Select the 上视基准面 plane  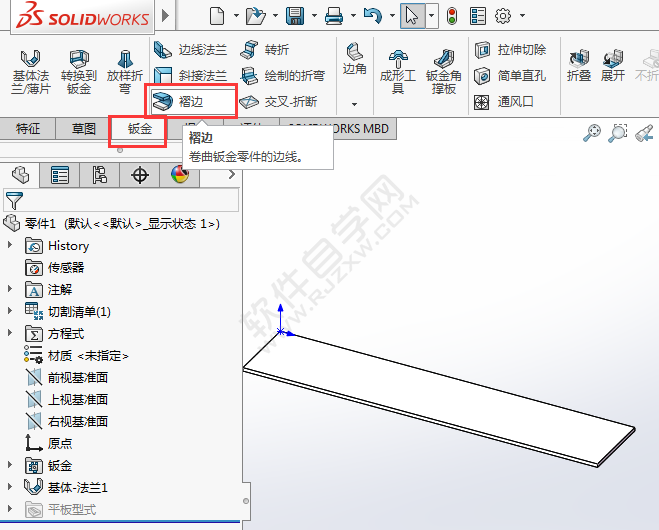(67, 399)
